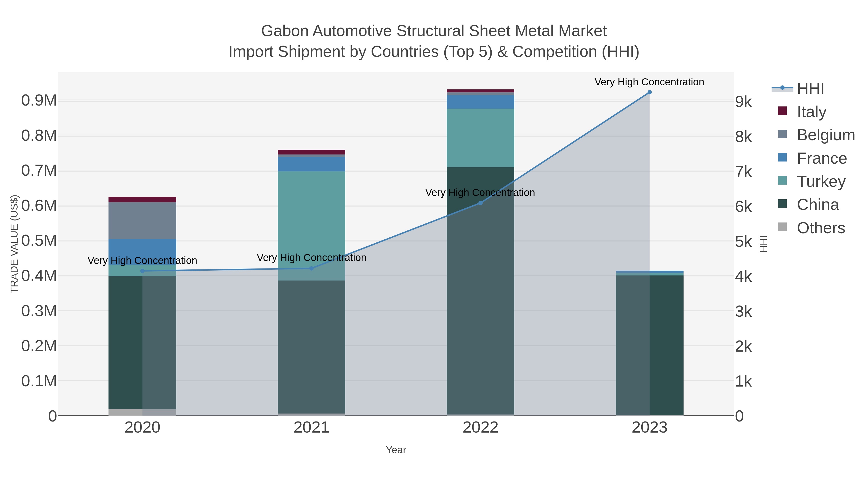The image size is (868, 488).
Task: Toggle the France legend entry
Action: click(x=812, y=158)
